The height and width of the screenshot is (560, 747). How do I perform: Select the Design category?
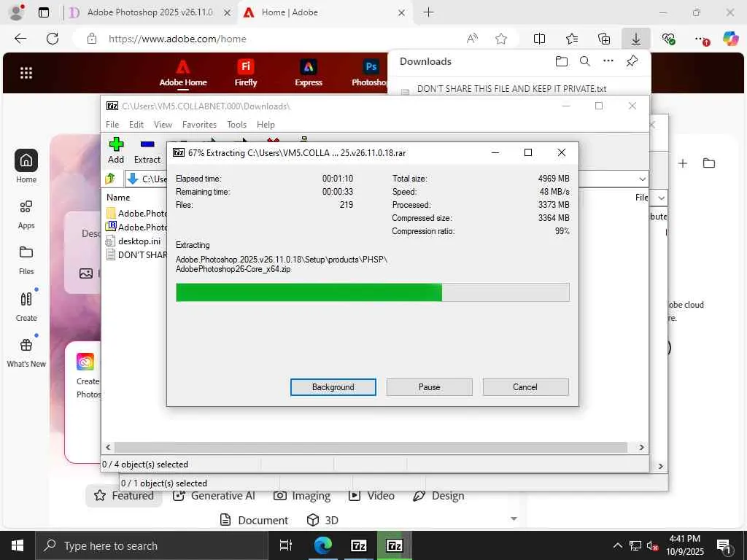pos(438,496)
